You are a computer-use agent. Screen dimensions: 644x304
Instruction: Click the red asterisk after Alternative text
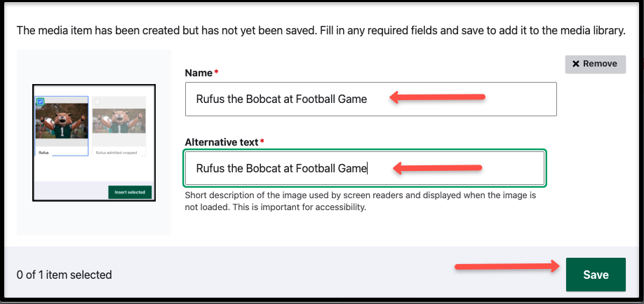click(262, 143)
